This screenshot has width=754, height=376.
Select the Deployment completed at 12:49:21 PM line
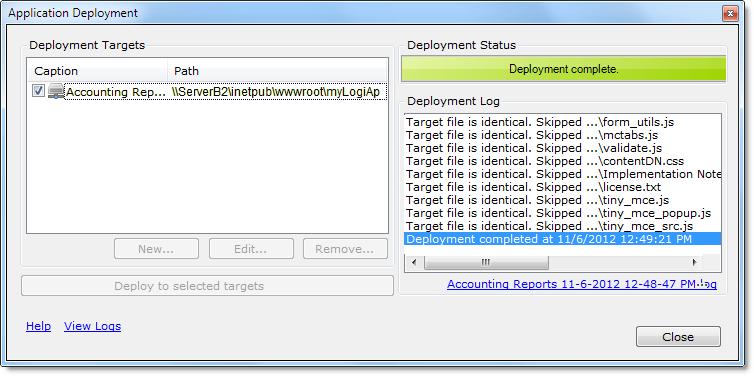pyautogui.click(x=563, y=239)
